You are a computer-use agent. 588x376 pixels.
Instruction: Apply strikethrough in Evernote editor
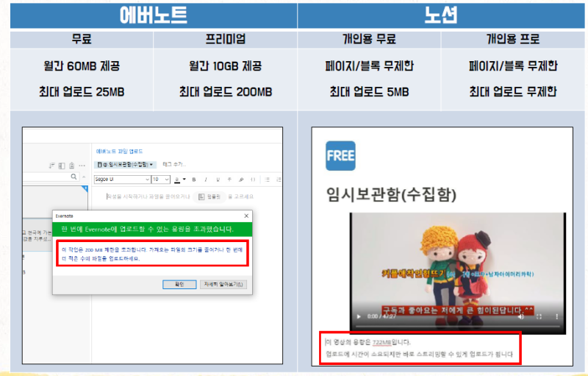point(229,180)
